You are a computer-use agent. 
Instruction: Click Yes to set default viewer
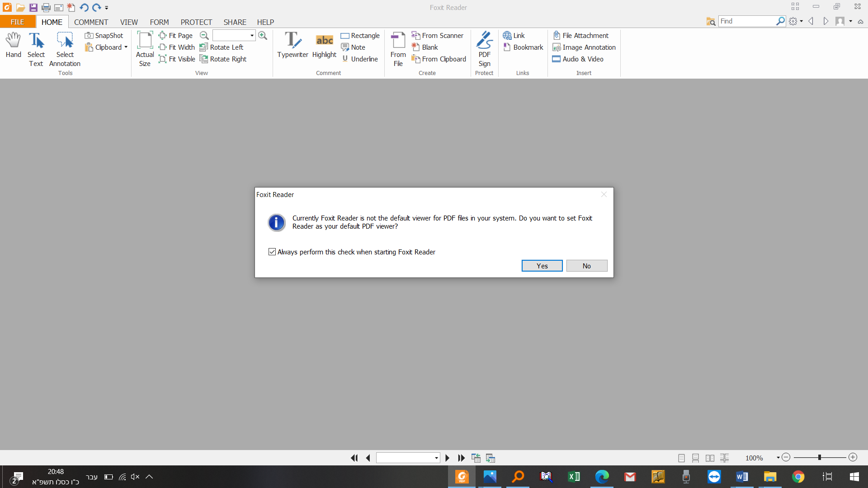coord(542,266)
